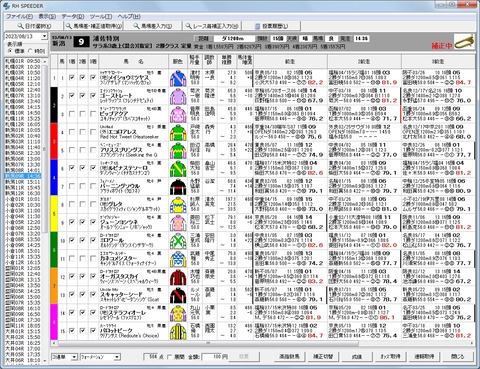Open the bet type dropdown at bottom left
The image size is (480, 369).
tap(74, 357)
